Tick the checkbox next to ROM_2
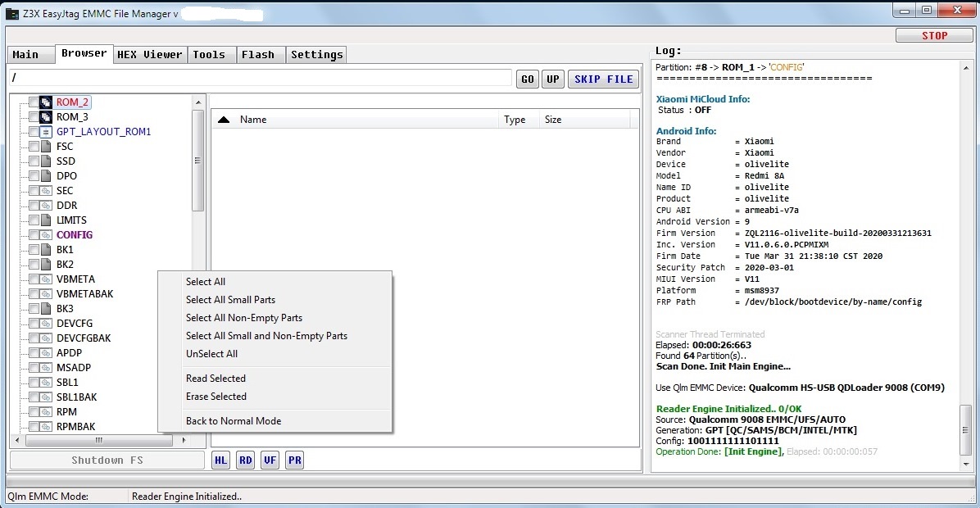This screenshot has width=980, height=508. click(x=33, y=102)
